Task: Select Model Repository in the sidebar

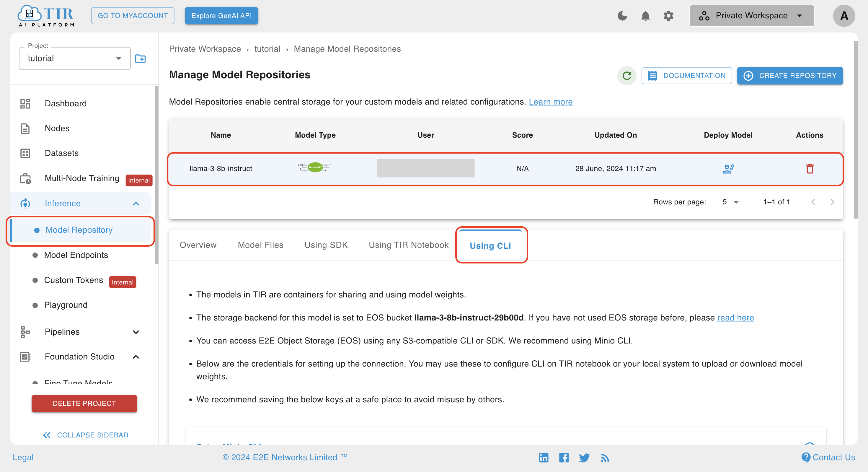Action: [81, 230]
